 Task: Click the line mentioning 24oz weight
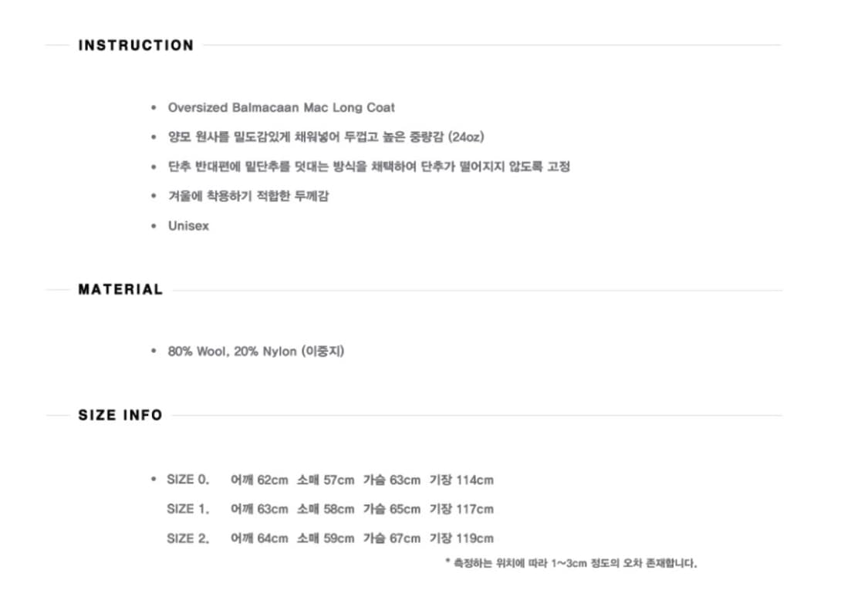point(326,136)
